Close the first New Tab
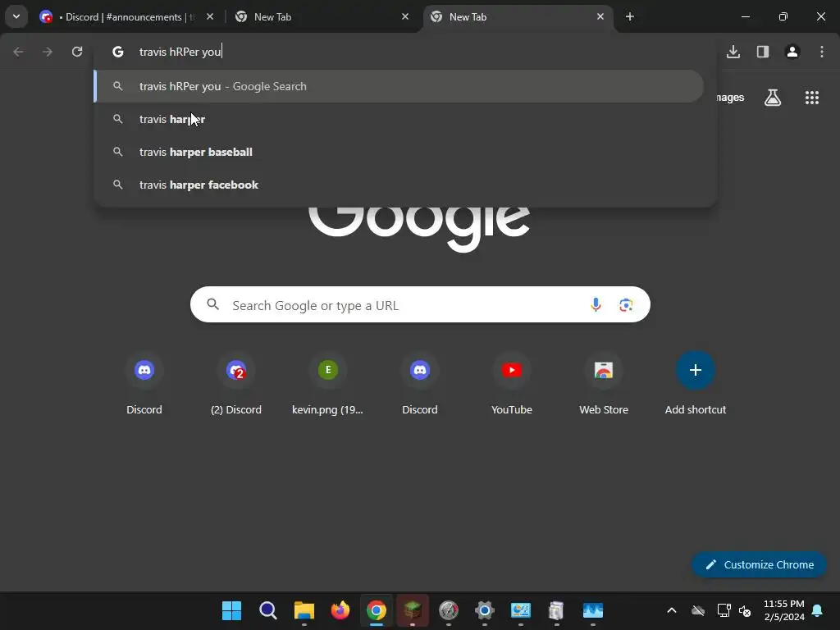Viewport: 840px width, 630px height. coord(405,17)
